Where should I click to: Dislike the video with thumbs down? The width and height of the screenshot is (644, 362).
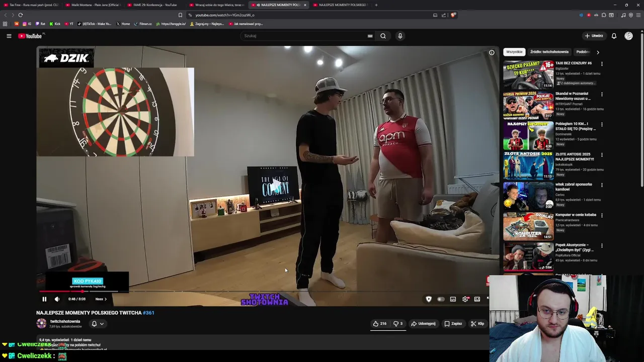397,324
